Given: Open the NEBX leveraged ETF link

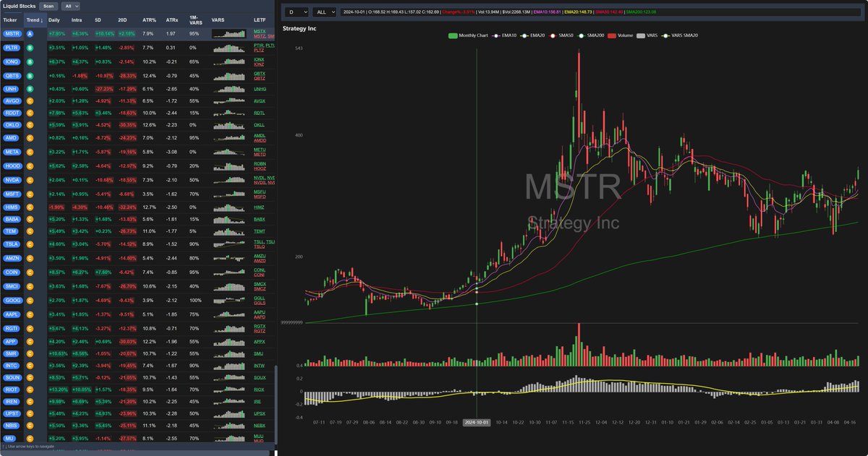Looking at the screenshot, I should click(x=260, y=426).
